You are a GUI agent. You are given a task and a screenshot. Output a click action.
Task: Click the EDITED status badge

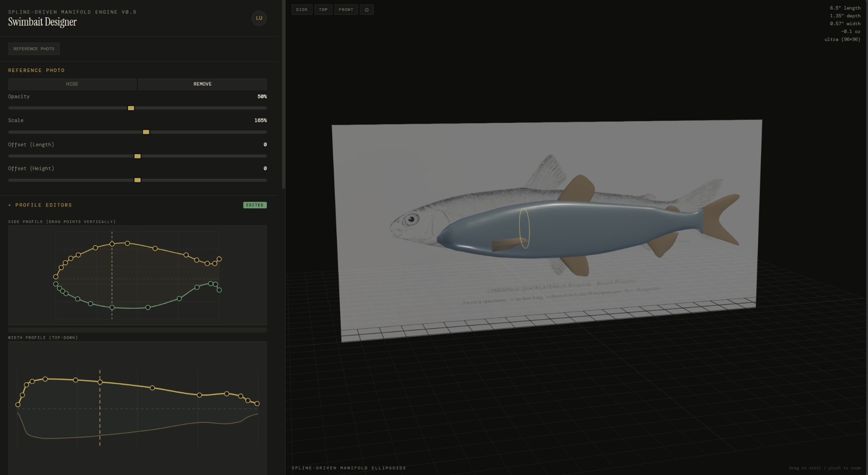click(x=255, y=205)
